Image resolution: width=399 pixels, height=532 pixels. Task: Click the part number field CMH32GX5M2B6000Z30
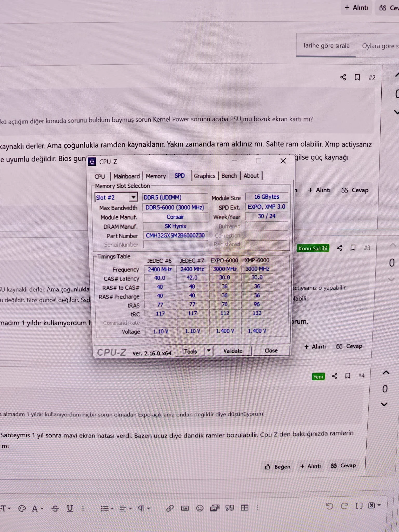pyautogui.click(x=175, y=236)
